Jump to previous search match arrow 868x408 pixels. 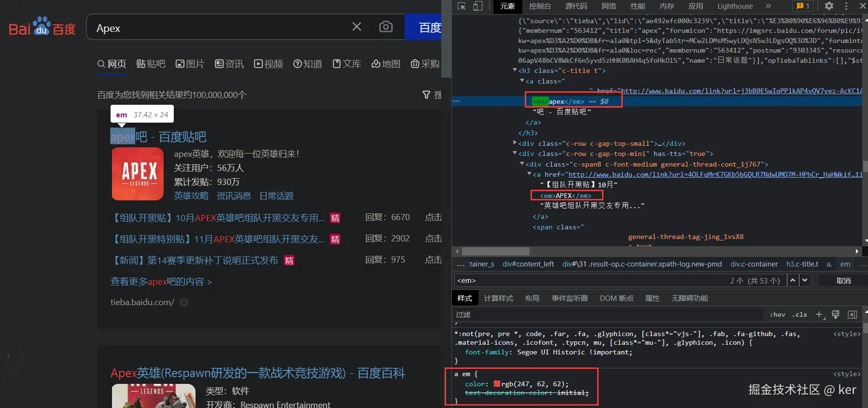[x=793, y=281]
